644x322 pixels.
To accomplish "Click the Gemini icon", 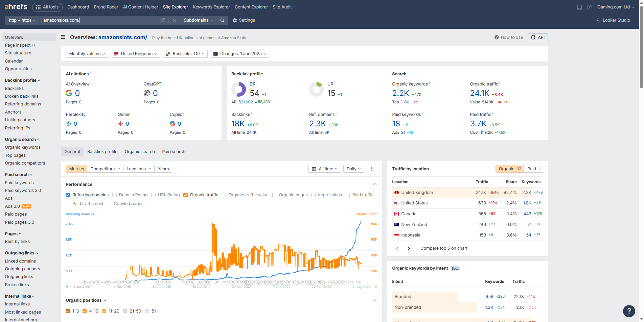I will point(120,124).
